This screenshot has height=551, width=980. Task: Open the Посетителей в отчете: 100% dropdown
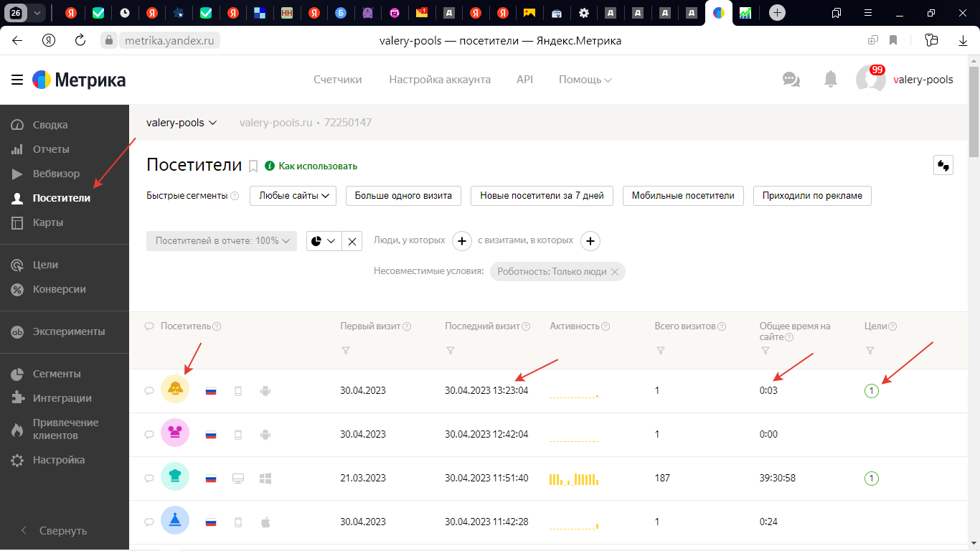222,241
